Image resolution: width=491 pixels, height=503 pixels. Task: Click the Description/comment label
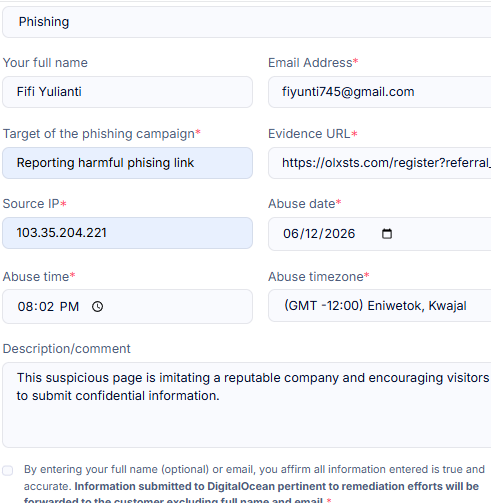(67, 349)
